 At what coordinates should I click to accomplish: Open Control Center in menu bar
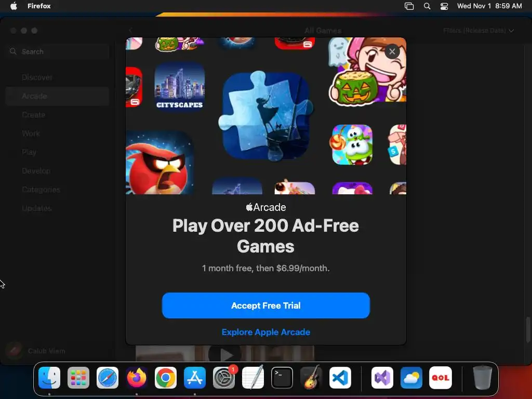click(x=444, y=6)
